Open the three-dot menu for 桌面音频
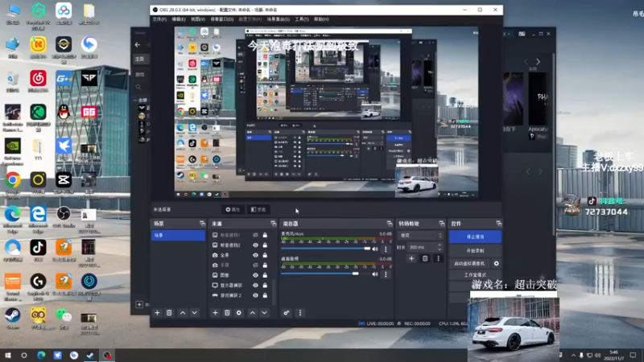Viewport: 644px width, 362px height. (x=386, y=274)
